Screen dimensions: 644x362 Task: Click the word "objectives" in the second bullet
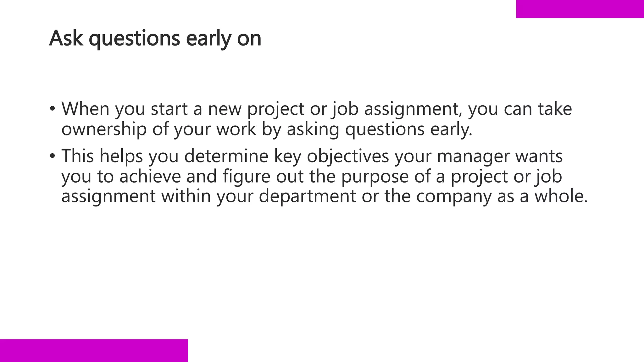pos(348,156)
